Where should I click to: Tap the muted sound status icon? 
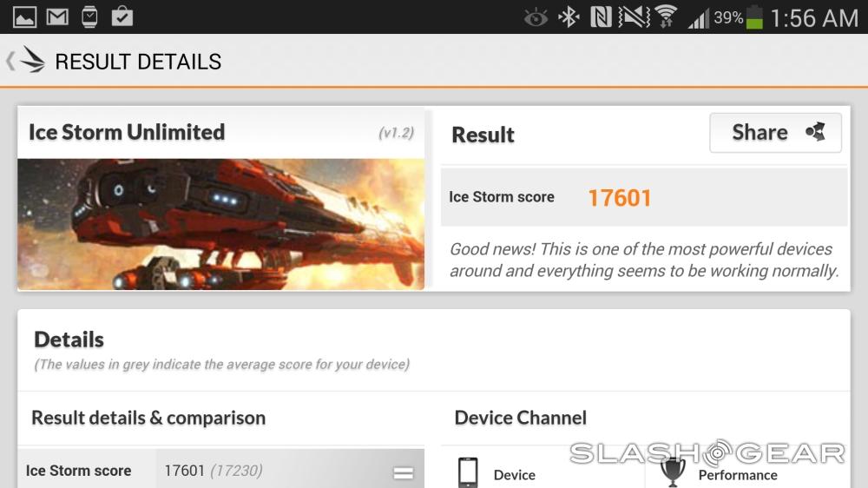tap(634, 17)
